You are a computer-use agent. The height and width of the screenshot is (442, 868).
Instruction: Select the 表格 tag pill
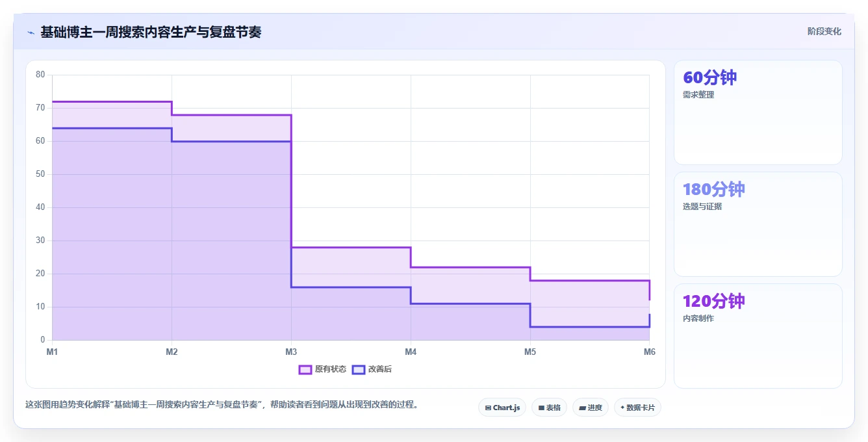tap(549, 408)
